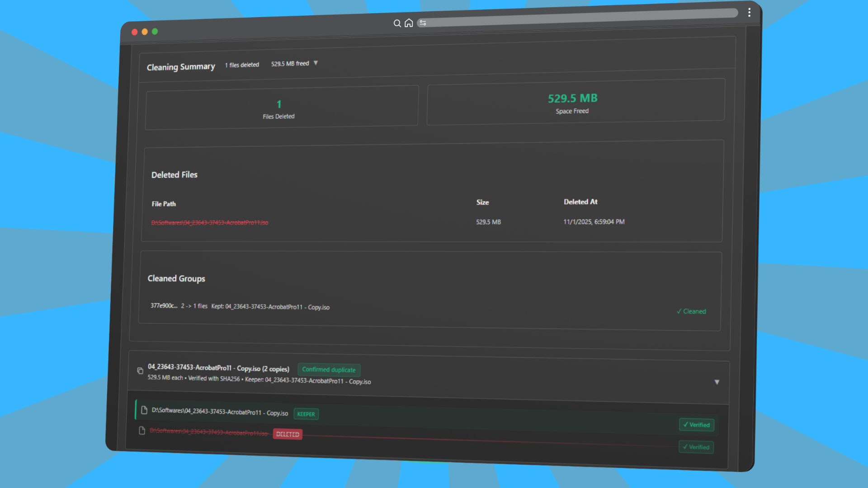The width and height of the screenshot is (868, 488).
Task: Collapse the Cleaning Summary via its dropdown arrow
Action: tap(316, 63)
